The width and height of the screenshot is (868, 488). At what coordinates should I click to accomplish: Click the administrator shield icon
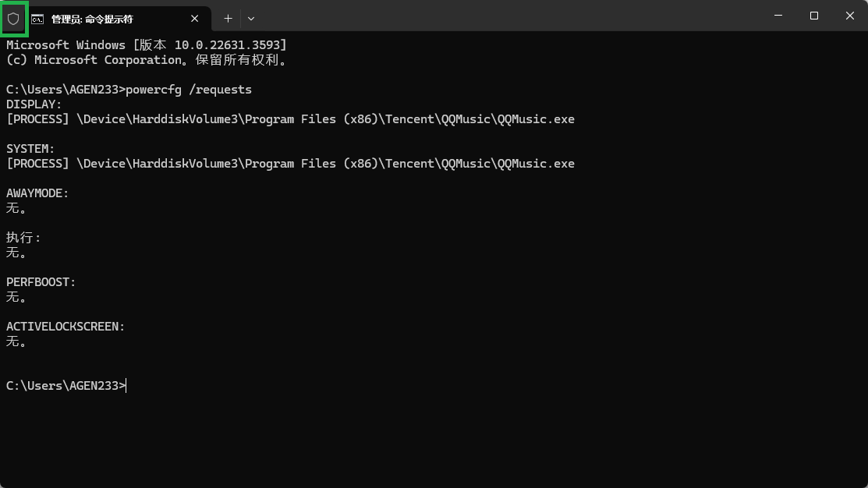(x=13, y=19)
